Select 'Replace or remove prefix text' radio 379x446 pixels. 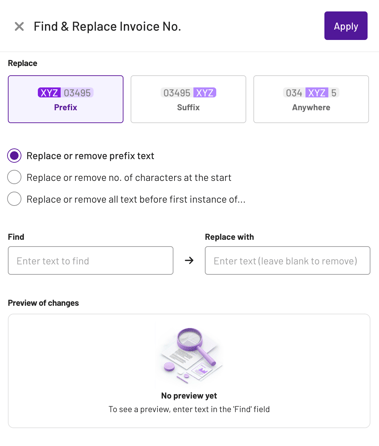tap(14, 156)
